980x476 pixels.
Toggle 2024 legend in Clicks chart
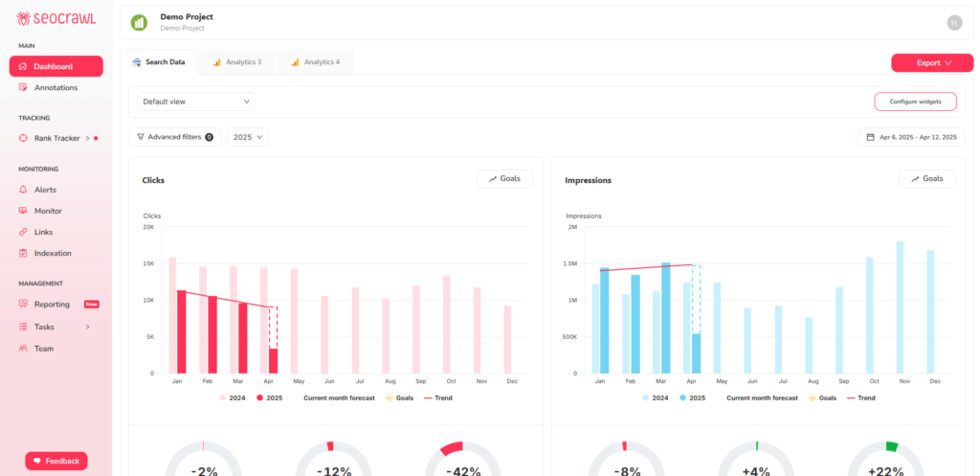232,397
